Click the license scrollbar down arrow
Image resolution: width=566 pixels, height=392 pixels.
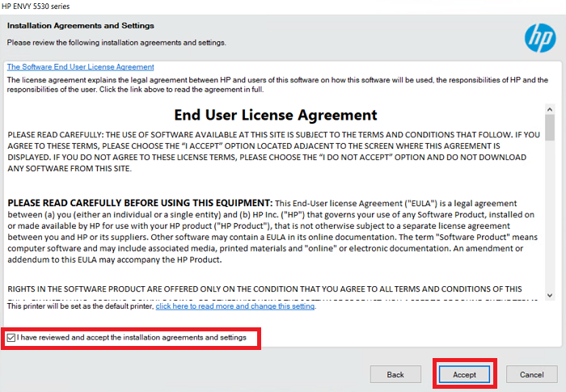(550, 295)
